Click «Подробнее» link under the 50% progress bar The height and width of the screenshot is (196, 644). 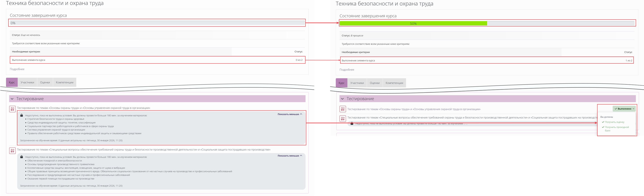coord(347,70)
